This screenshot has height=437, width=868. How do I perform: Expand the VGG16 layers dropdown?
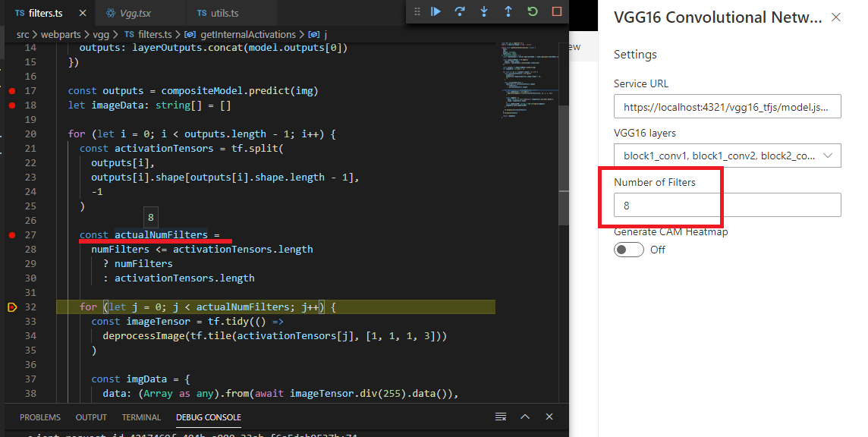coord(727,156)
